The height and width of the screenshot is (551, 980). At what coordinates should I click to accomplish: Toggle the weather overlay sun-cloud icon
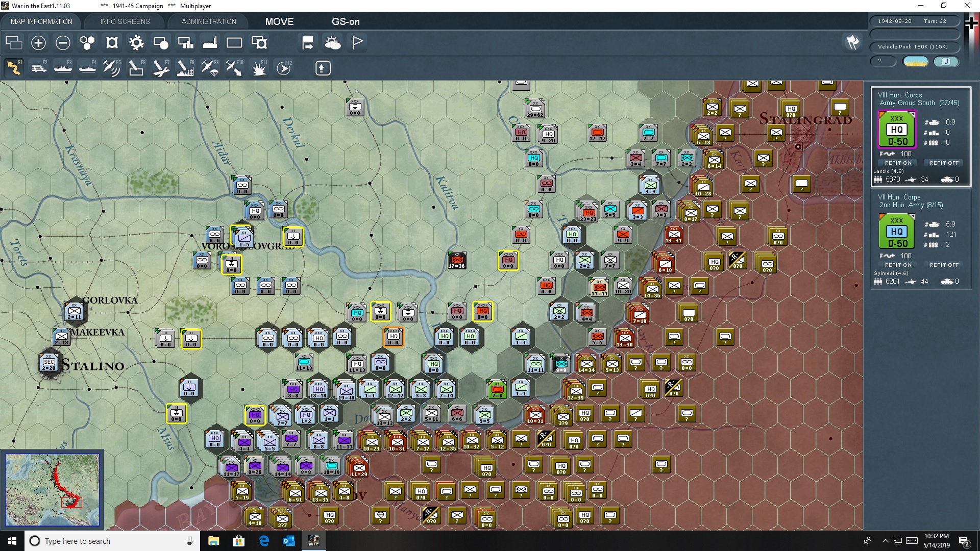[x=333, y=42]
